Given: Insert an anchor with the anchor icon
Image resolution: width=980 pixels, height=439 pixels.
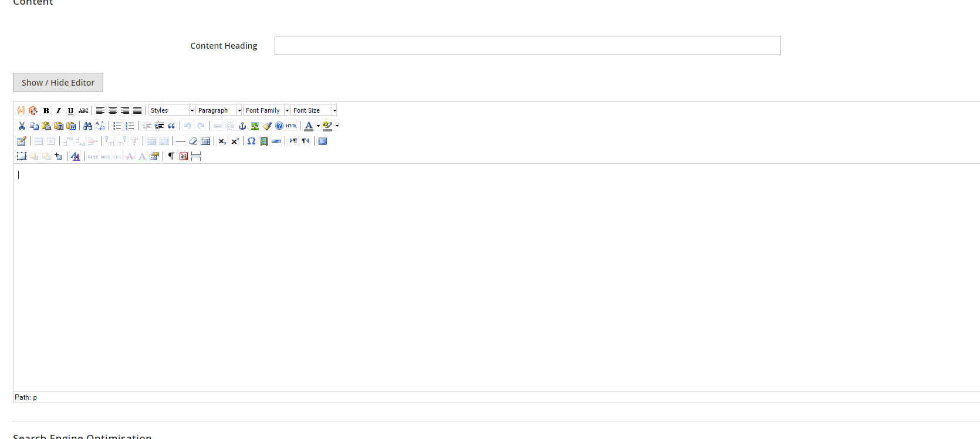Looking at the screenshot, I should point(242,126).
